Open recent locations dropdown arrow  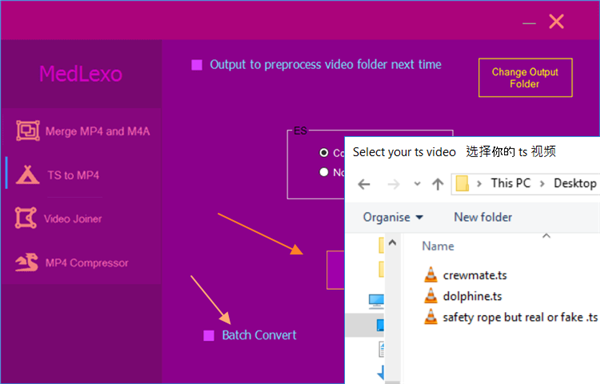tap(417, 184)
